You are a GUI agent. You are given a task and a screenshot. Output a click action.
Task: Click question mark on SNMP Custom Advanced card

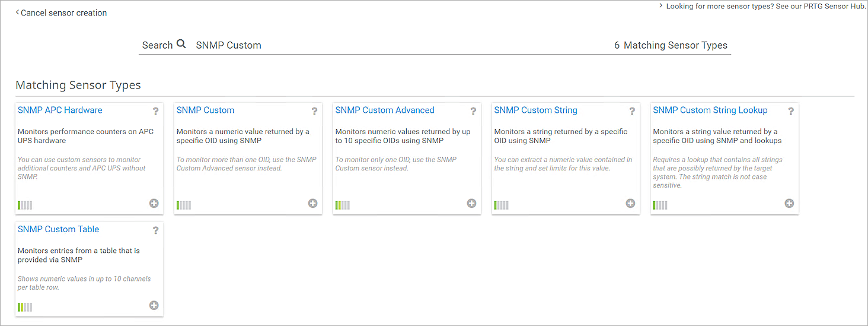[473, 111]
